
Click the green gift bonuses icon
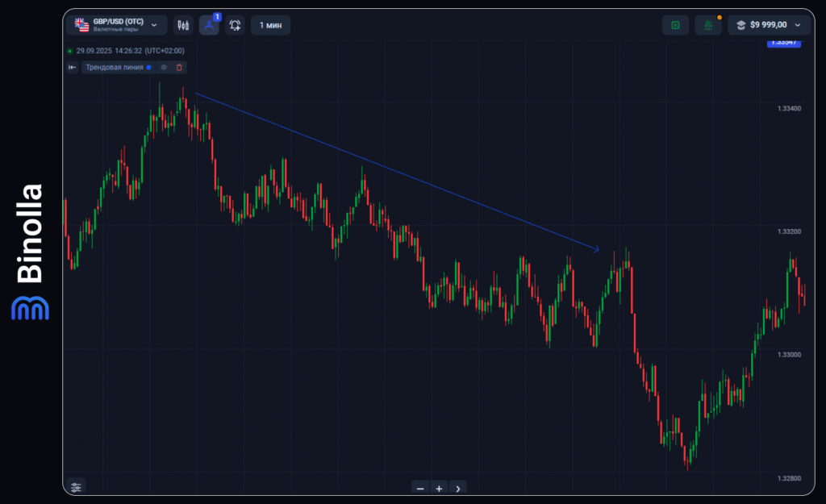point(708,25)
